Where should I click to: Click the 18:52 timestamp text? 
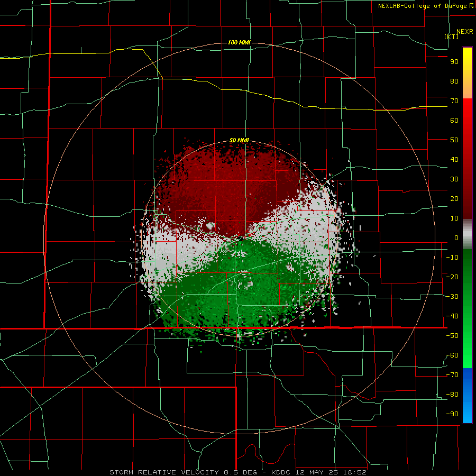pyautogui.click(x=354, y=472)
